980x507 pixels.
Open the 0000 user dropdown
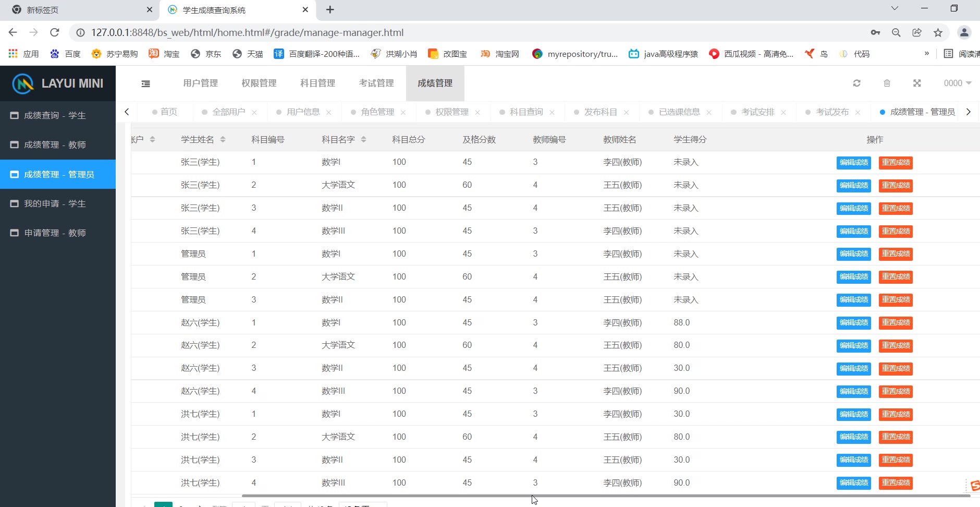957,83
